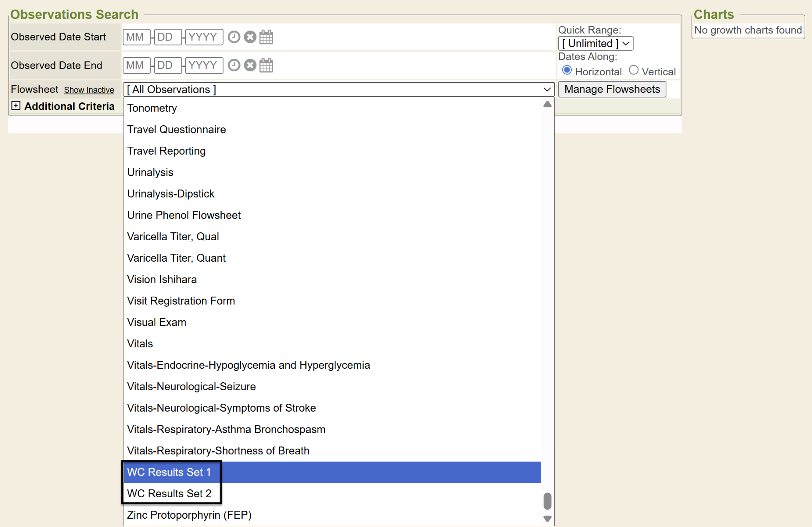Click the YYYY field of Observed Date End

click(203, 65)
